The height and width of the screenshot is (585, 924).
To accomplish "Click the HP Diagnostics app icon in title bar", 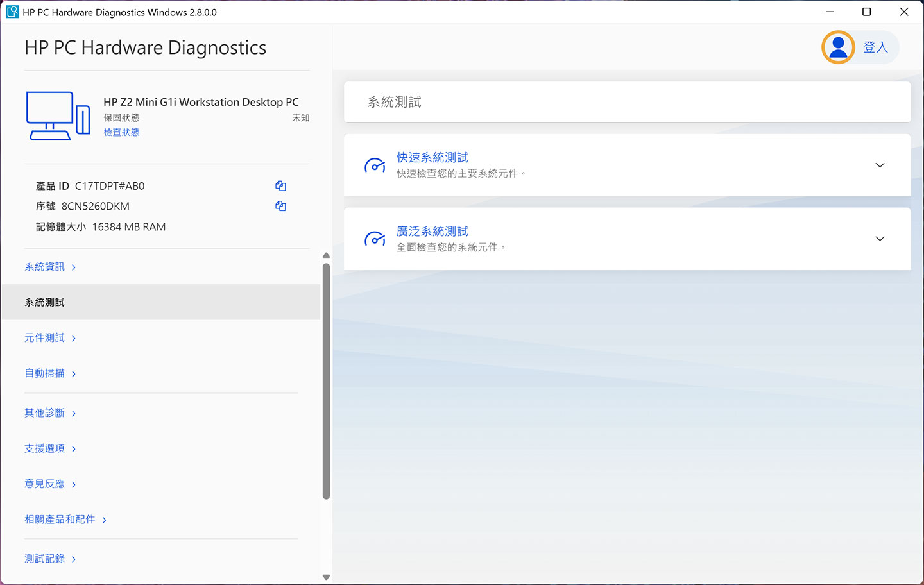I will (12, 12).
